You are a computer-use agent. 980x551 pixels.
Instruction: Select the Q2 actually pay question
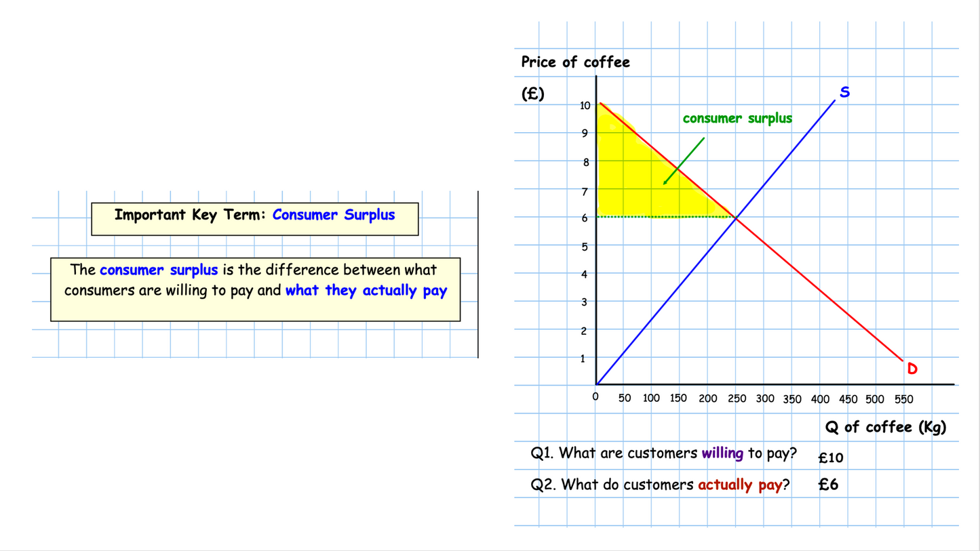pos(661,485)
